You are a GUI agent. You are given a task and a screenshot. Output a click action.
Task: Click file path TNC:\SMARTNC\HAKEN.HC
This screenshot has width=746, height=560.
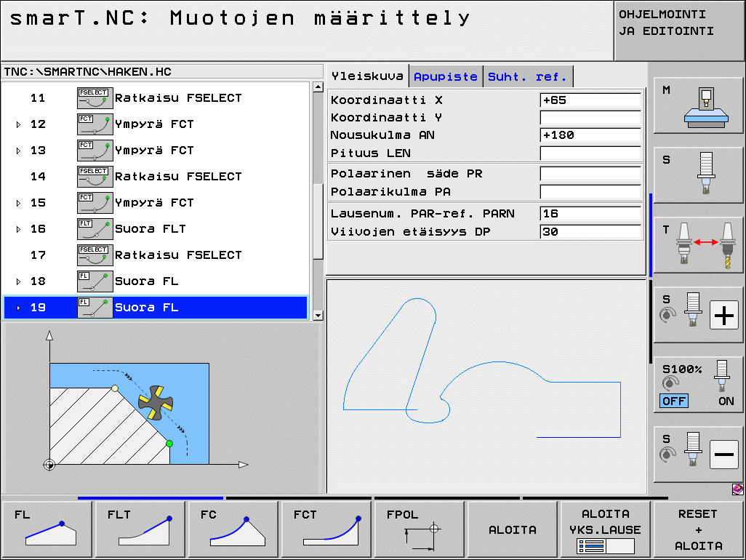coord(88,72)
